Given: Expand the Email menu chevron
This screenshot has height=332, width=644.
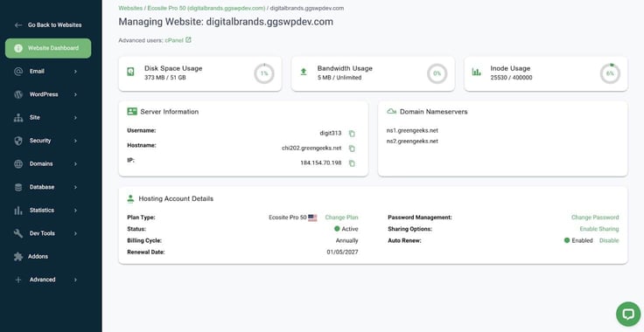Looking at the screenshot, I should [x=75, y=72].
